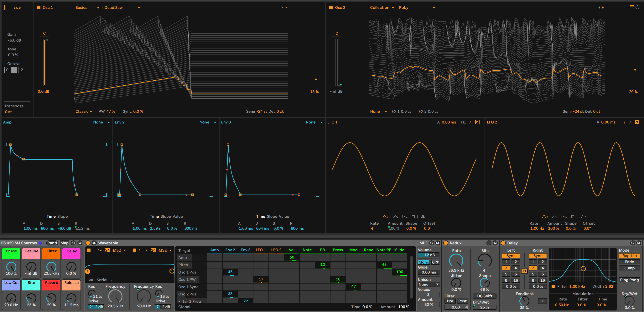This screenshot has height=312, width=644.
Task: Choose random sample-and-hold shape for LFO 2
Action: click(584, 217)
